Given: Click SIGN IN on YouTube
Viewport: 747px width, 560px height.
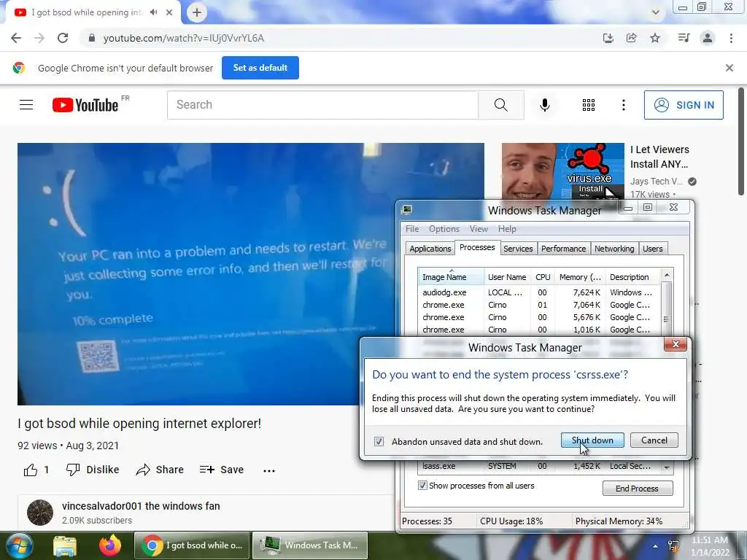Looking at the screenshot, I should tap(684, 105).
